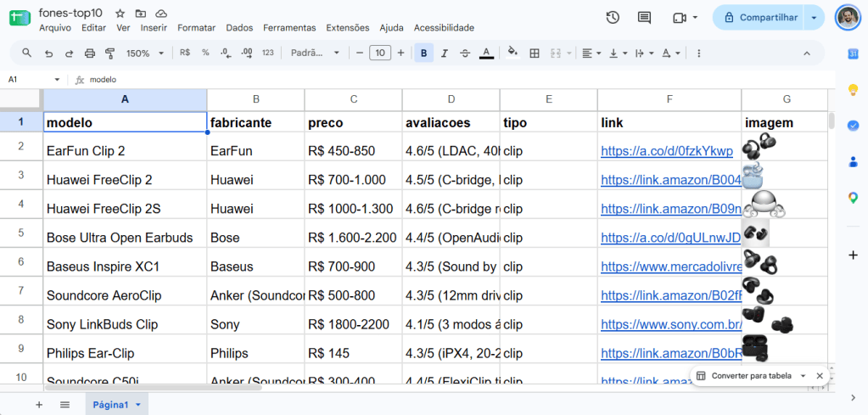Screen dimensions: 868x415
Task: Open the all sheets list
Action: pos(64,405)
